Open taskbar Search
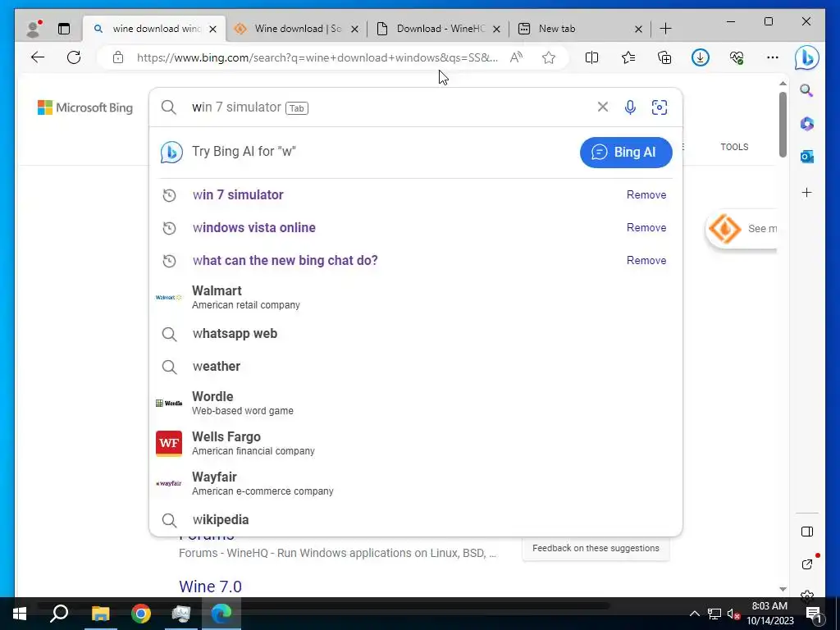This screenshot has height=630, width=840. (59, 614)
